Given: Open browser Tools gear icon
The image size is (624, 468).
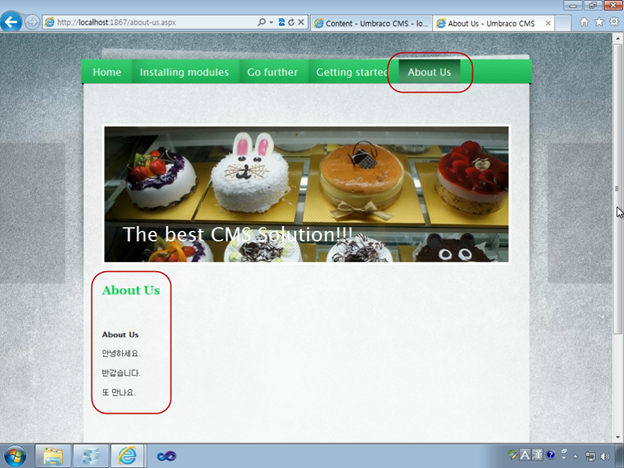Looking at the screenshot, I should (614, 22).
